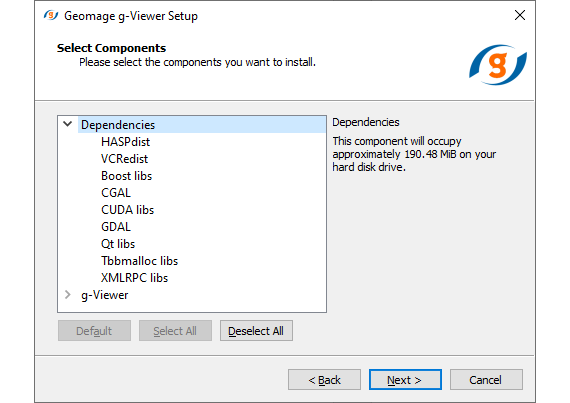This screenshot has height=403, width=570.
Task: Select the XMLRPC libs entry
Action: click(x=135, y=278)
